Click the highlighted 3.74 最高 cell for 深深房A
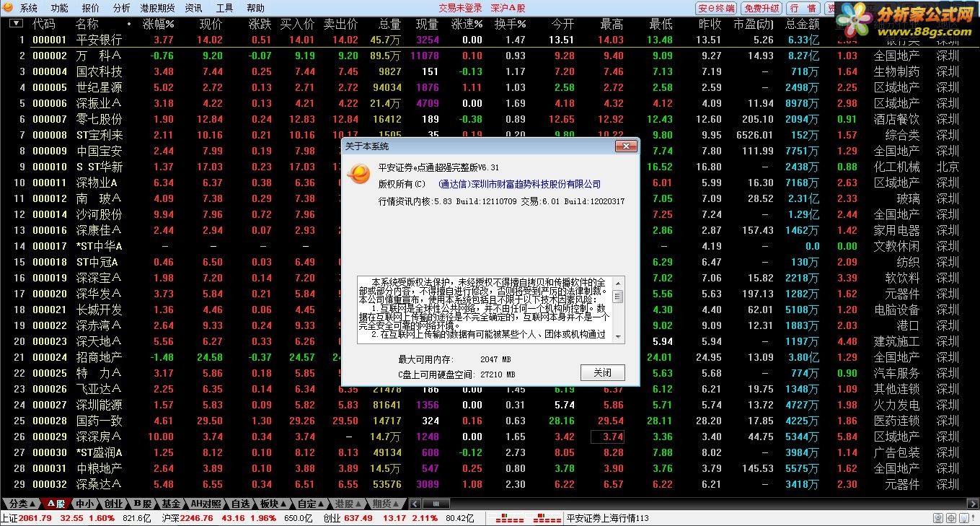Screen dimensions: 980x526 607,437
